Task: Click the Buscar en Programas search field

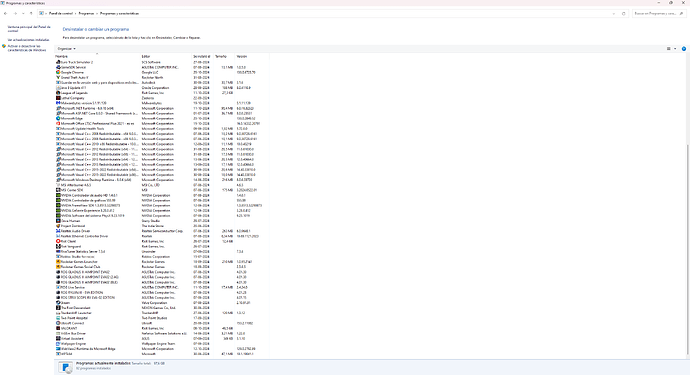Action: [x=659, y=14]
